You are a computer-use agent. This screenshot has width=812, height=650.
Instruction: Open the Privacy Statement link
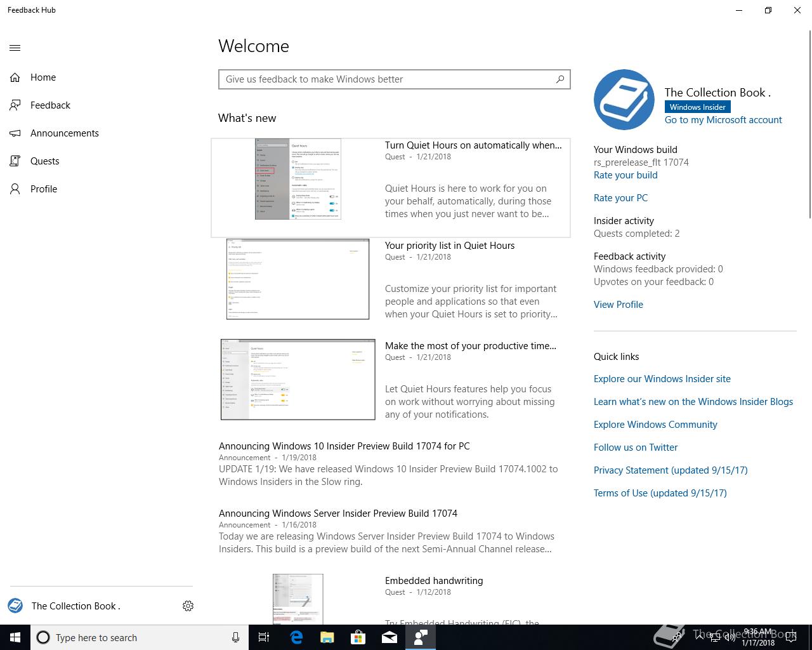coord(671,470)
